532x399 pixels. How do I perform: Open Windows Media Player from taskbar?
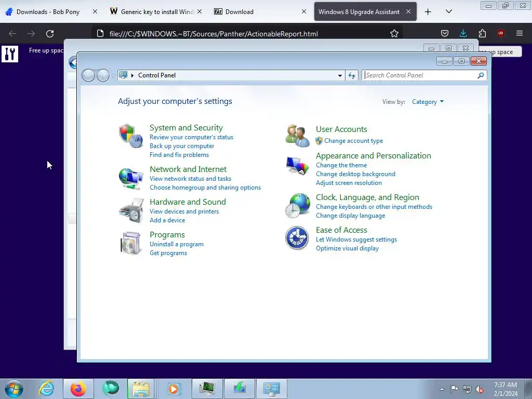[174, 389]
